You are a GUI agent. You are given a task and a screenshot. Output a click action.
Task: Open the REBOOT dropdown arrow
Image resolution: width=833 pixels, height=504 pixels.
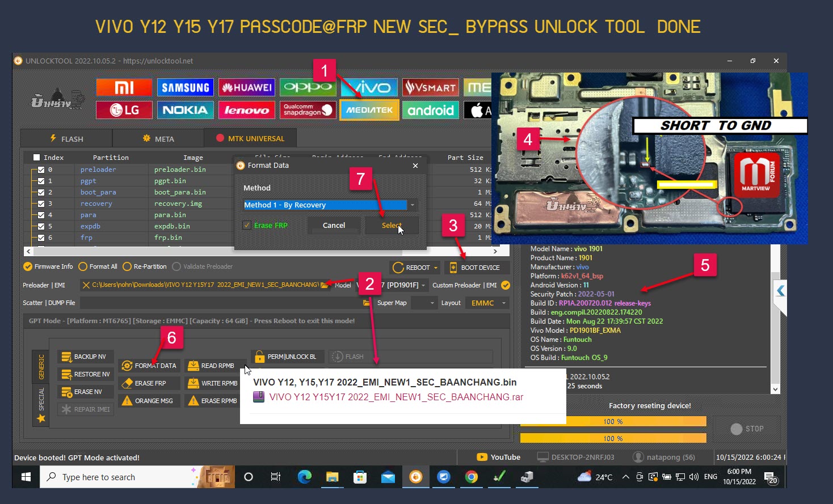click(x=436, y=268)
